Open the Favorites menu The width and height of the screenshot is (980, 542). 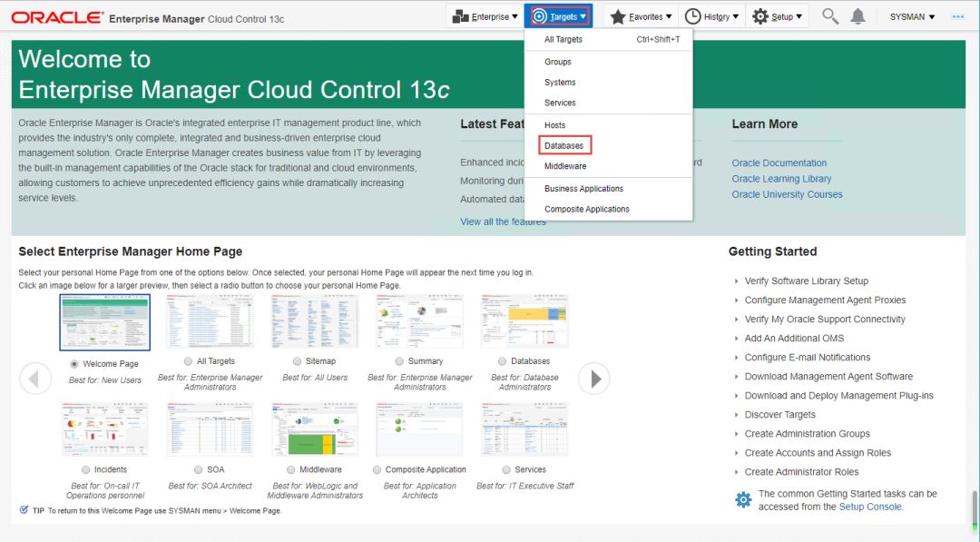(x=641, y=17)
